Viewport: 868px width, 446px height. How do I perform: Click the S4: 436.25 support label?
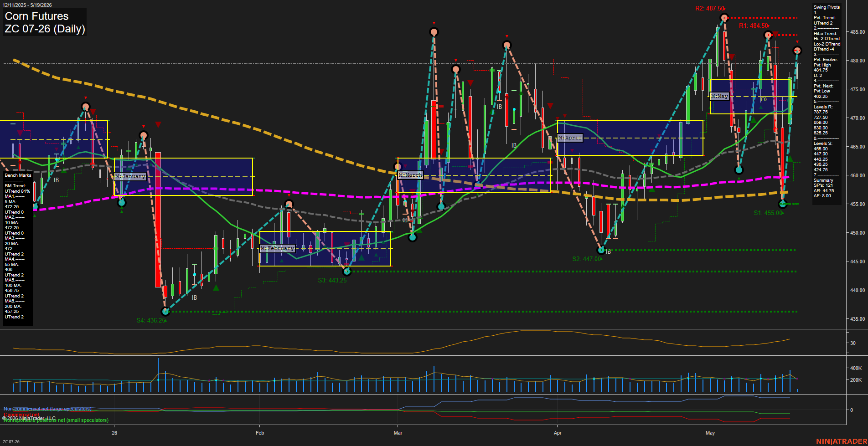click(150, 320)
